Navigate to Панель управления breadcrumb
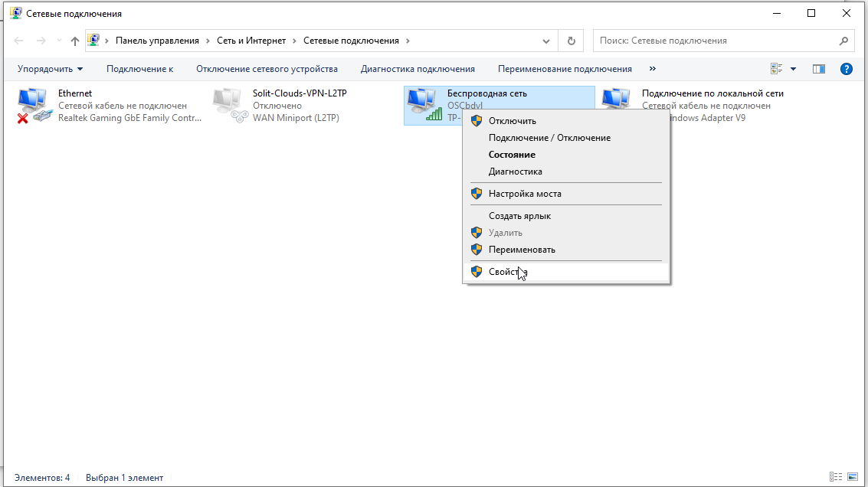The image size is (868, 487). [157, 41]
